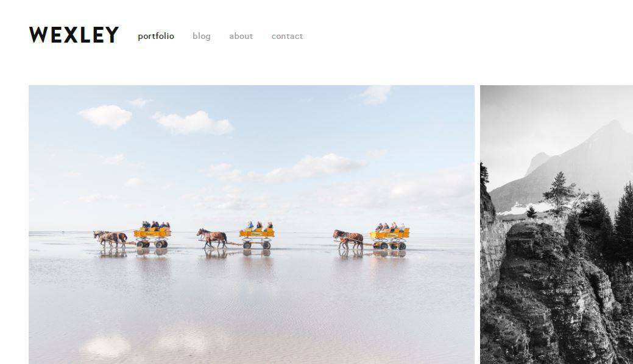Click the large upper-left cloud in beach photo
Image resolution: width=633 pixels, height=364 pixels.
[x=106, y=116]
